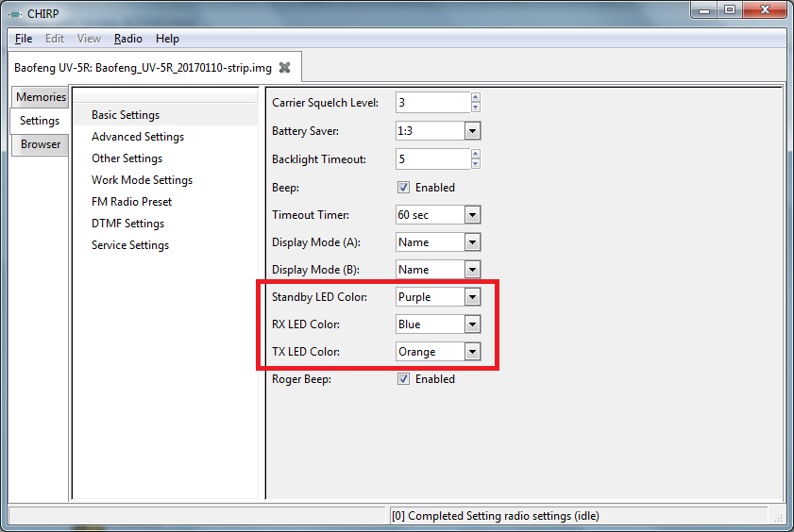This screenshot has height=532, width=794.
Task: Open the Timeout Timer dropdown
Action: click(472, 215)
